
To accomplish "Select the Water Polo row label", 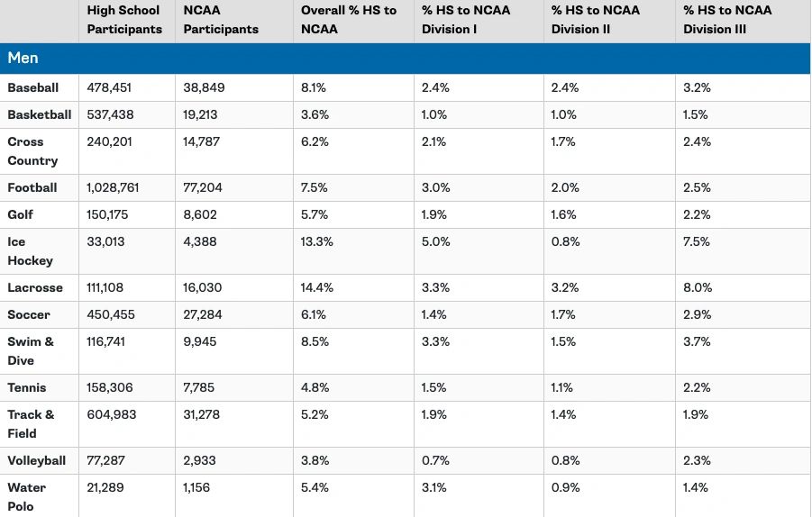I will pyautogui.click(x=27, y=497).
